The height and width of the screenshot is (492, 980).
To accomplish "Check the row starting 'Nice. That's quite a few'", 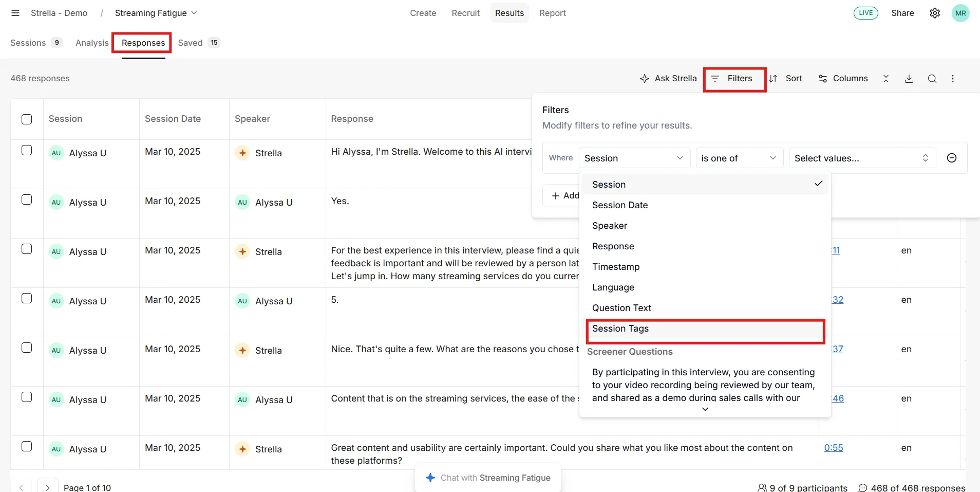I will (27, 348).
